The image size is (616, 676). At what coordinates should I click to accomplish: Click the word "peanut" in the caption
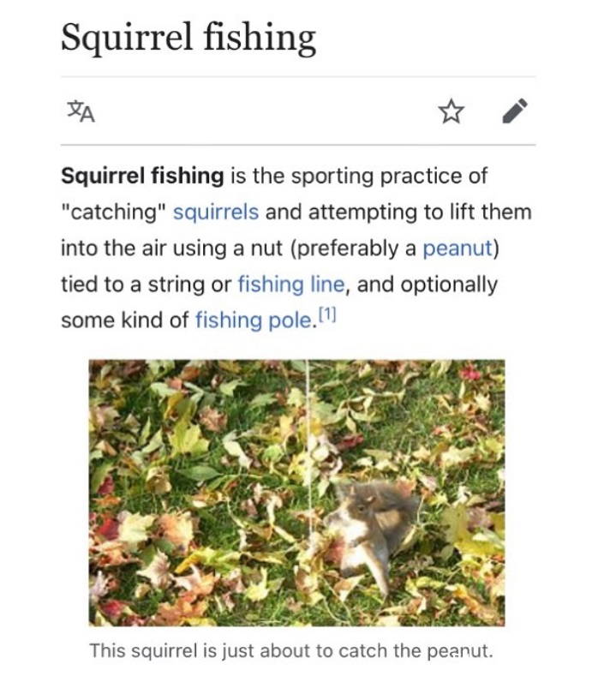pyautogui.click(x=459, y=651)
